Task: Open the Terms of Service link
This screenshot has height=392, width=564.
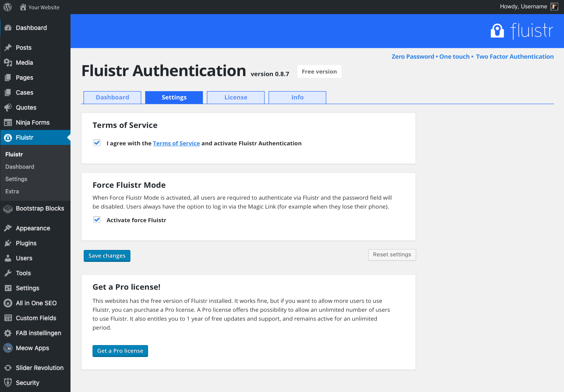Action: click(176, 143)
